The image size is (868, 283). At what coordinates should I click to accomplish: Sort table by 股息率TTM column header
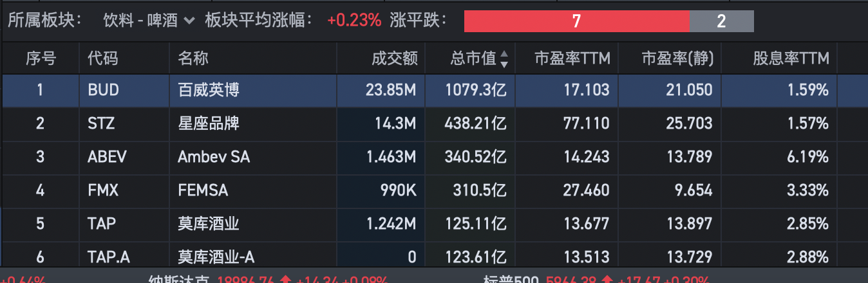[791, 59]
